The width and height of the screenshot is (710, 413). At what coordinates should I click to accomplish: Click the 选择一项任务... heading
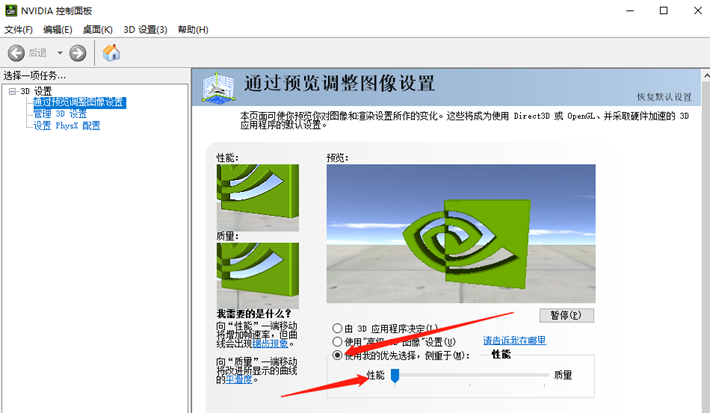(x=34, y=75)
